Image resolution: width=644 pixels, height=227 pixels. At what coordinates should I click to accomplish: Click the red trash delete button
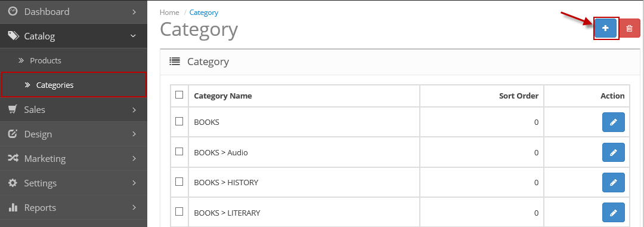[629, 29]
